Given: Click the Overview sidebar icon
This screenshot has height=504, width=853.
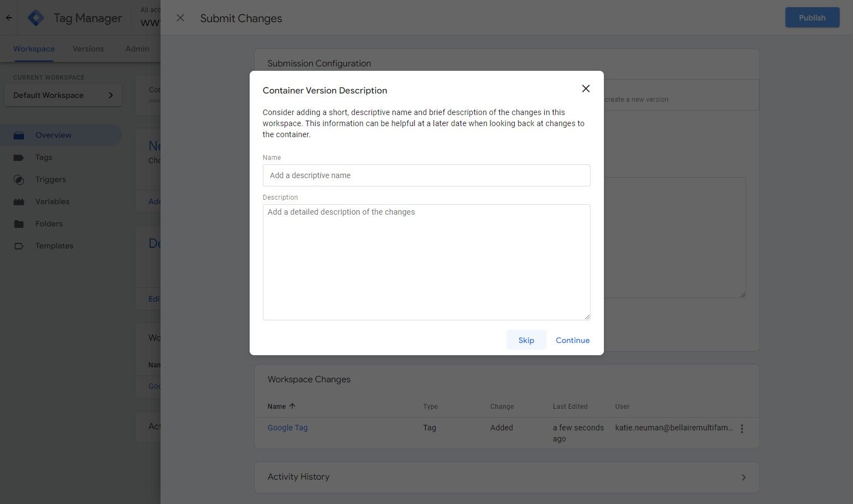Looking at the screenshot, I should tap(19, 136).
